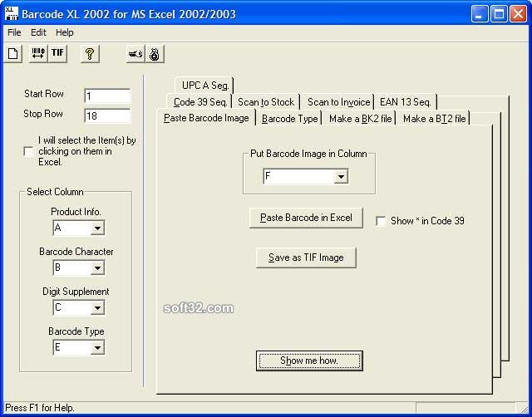532x417 pixels.
Task: Click the money bag toolbar icon
Action: 155,53
